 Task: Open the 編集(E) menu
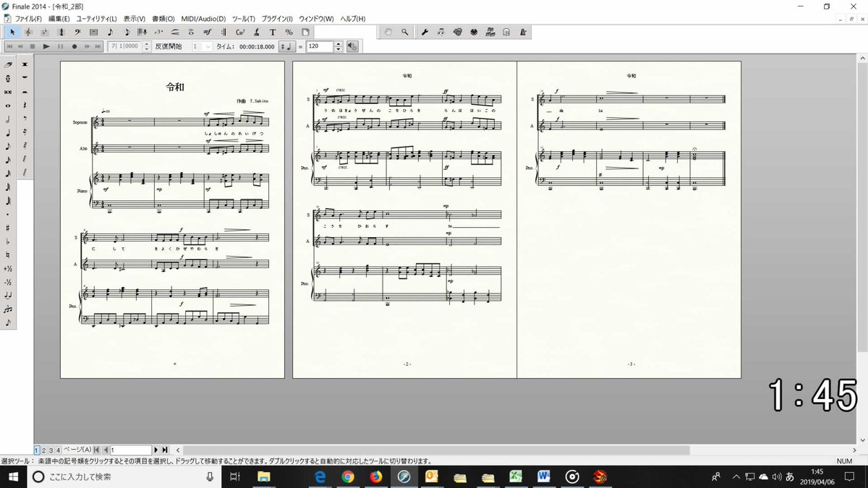click(59, 18)
